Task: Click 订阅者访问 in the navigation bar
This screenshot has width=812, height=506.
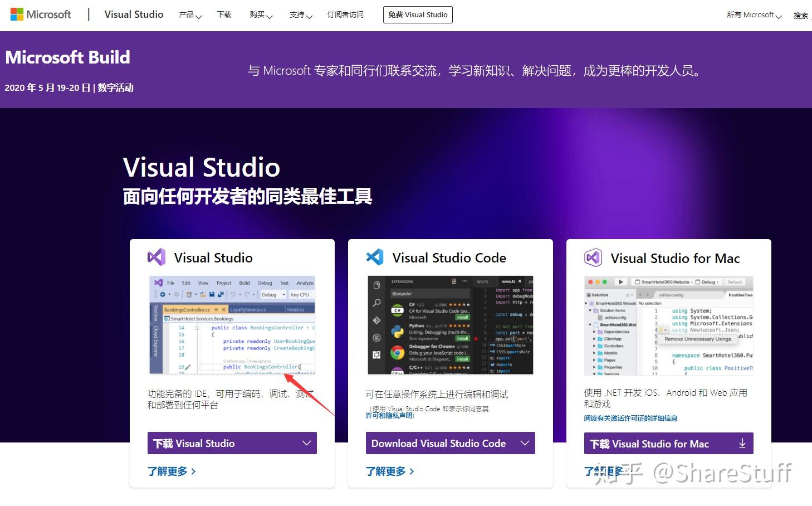Action: coord(345,15)
